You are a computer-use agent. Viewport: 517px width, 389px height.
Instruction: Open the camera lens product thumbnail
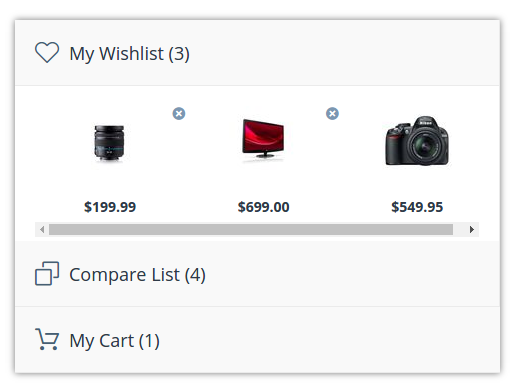109,143
